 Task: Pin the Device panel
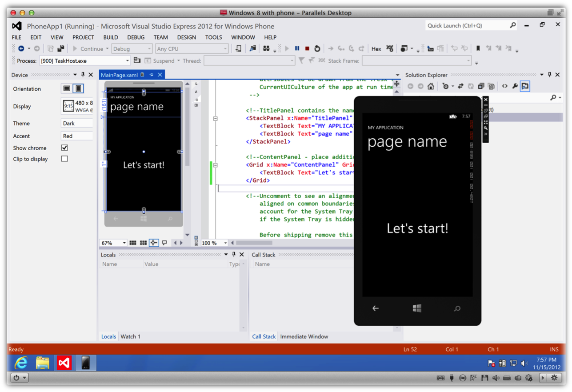point(83,75)
